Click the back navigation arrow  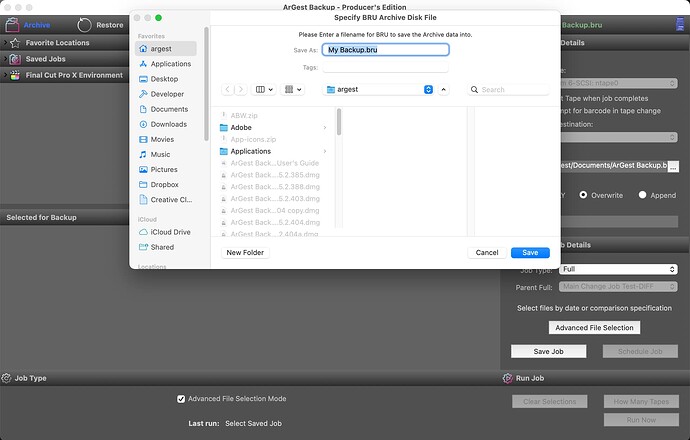tap(228, 89)
